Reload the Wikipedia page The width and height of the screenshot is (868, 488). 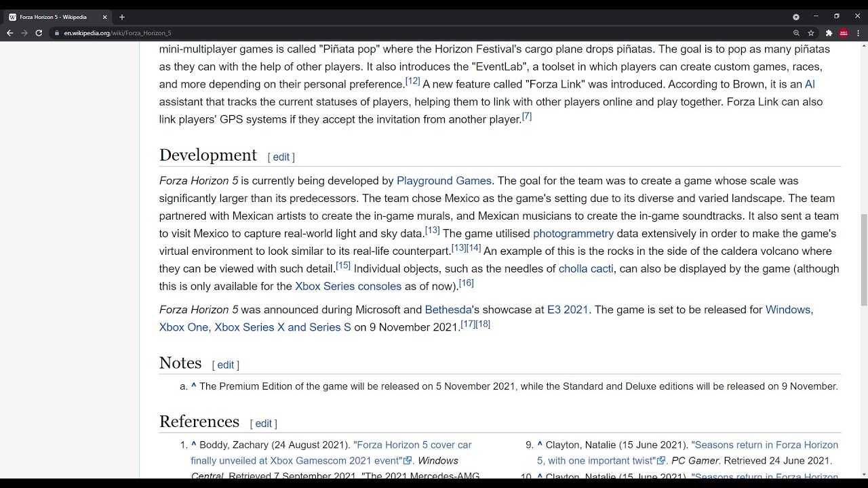(x=39, y=33)
